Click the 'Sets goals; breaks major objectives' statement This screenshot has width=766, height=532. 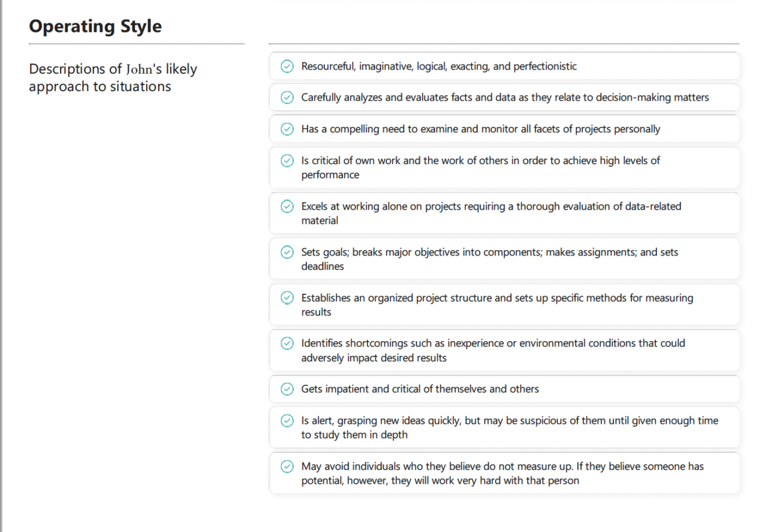coord(490,259)
